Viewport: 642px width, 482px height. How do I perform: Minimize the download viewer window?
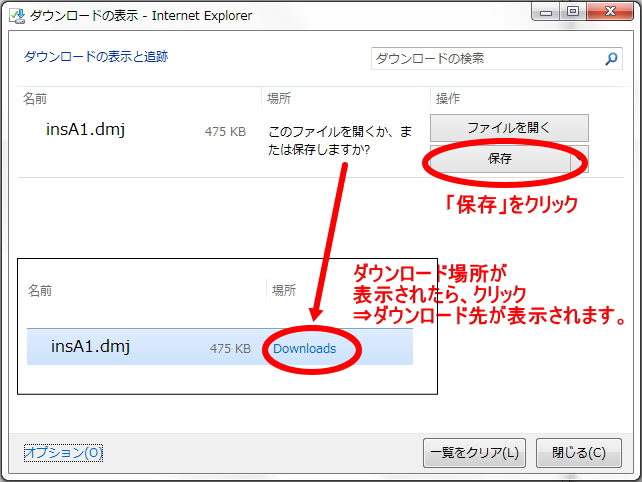click(546, 12)
